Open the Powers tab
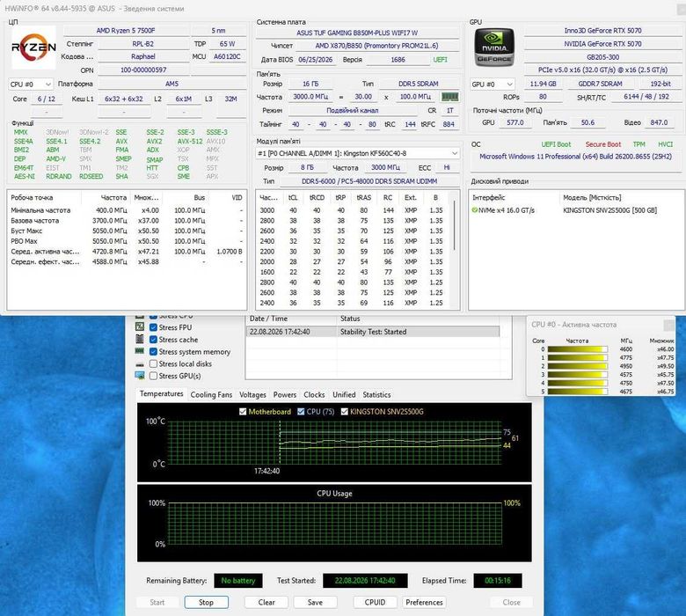This screenshot has height=616, width=686. 285,394
